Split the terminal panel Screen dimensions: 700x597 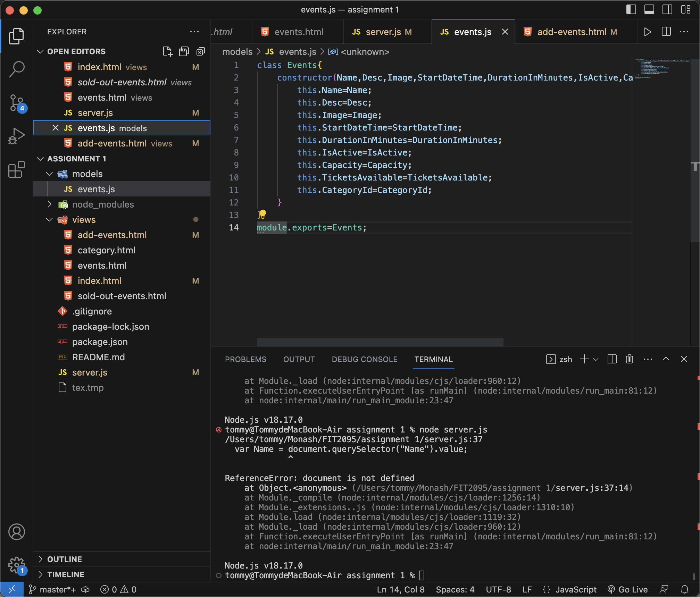[x=612, y=359]
